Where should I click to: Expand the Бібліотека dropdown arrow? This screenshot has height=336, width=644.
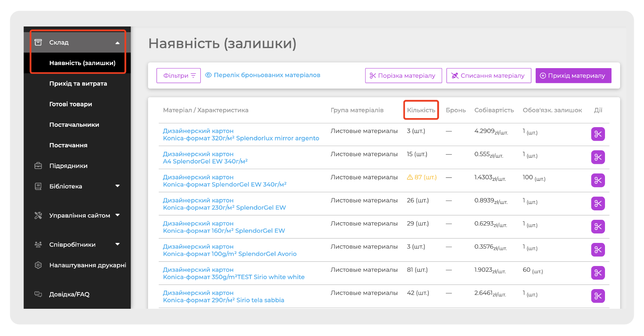(117, 186)
